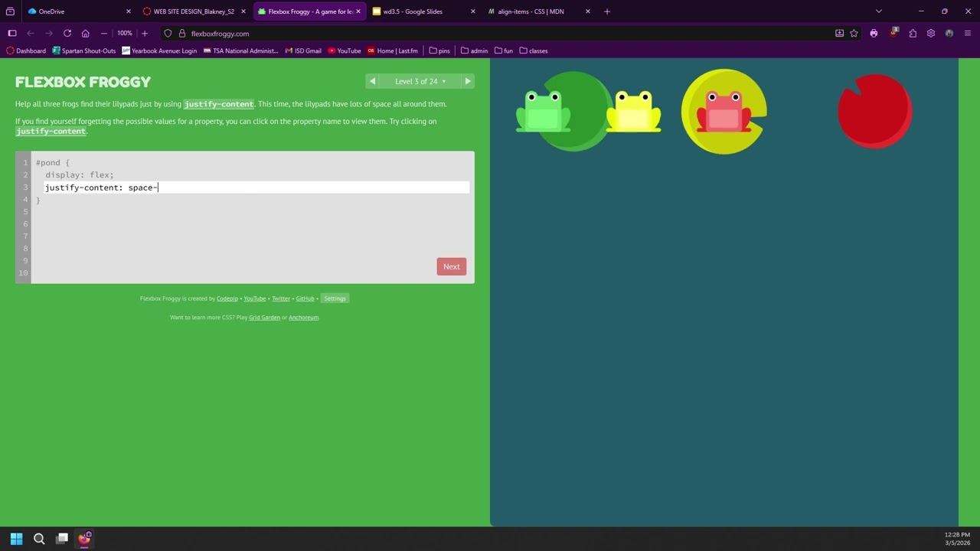The width and height of the screenshot is (980, 551).
Task: Click into the CSS code input line
Action: tap(256, 187)
